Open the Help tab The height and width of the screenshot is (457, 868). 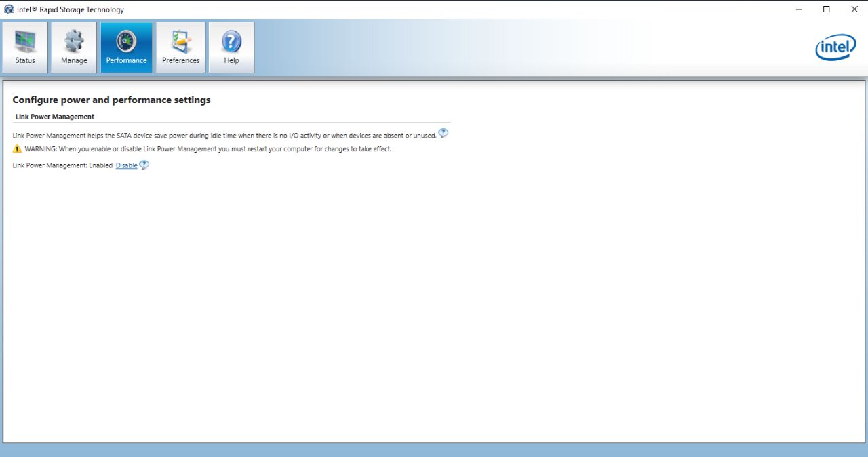tap(231, 47)
